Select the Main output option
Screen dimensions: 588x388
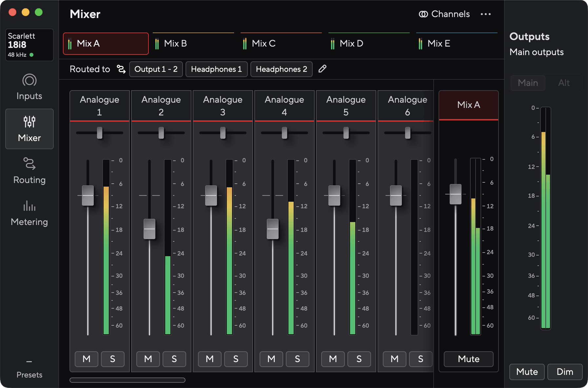[528, 83]
